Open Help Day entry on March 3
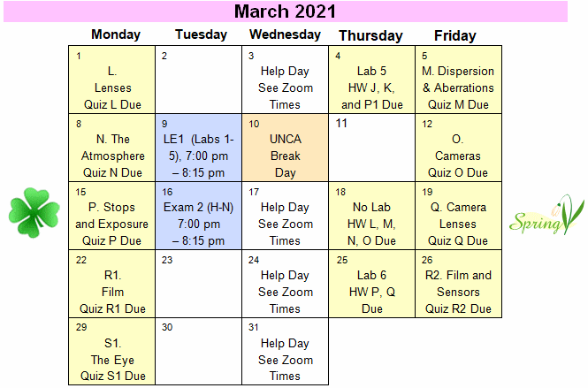588x388 pixels. [285, 80]
